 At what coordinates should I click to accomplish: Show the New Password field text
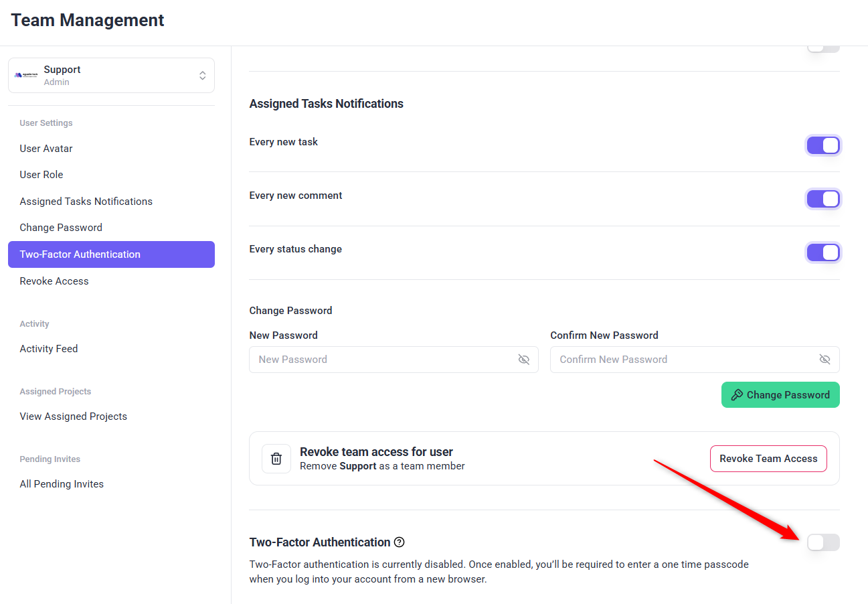tap(523, 360)
